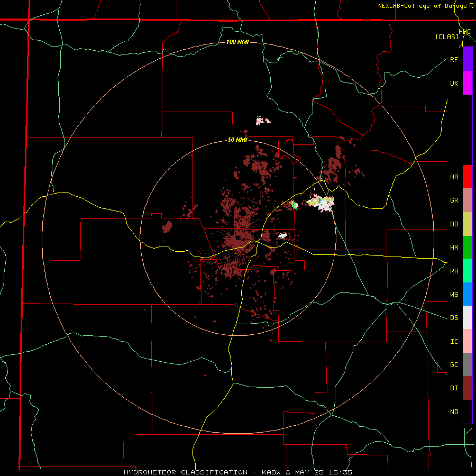Screen dimensions: 476x476
Task: Select the dusty-pink GR legend swatch
Action: pyautogui.click(x=467, y=200)
